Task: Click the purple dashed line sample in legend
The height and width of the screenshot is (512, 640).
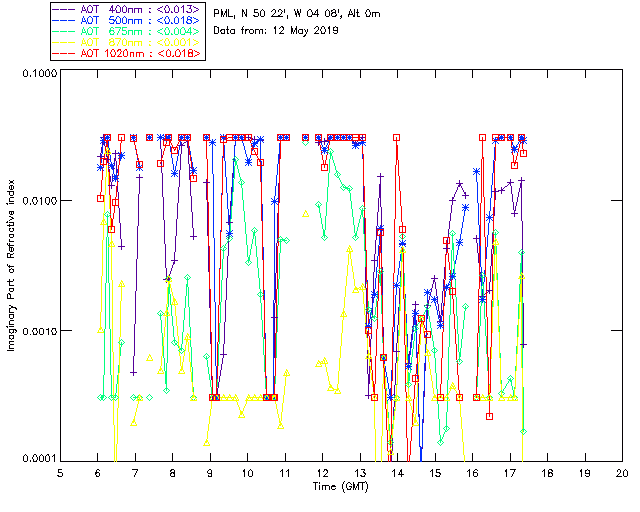Action: (x=64, y=9)
